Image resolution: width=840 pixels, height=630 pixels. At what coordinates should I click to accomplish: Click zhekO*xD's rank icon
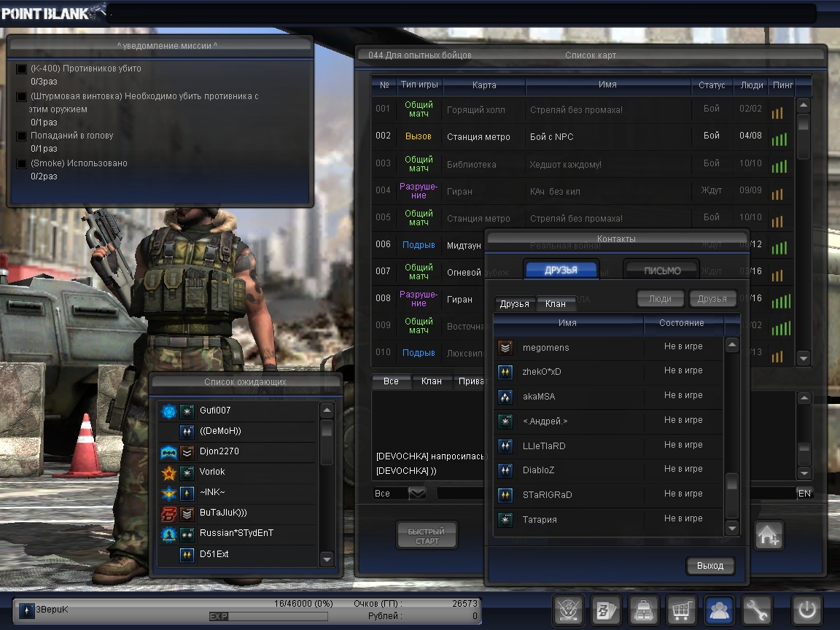[505, 372]
